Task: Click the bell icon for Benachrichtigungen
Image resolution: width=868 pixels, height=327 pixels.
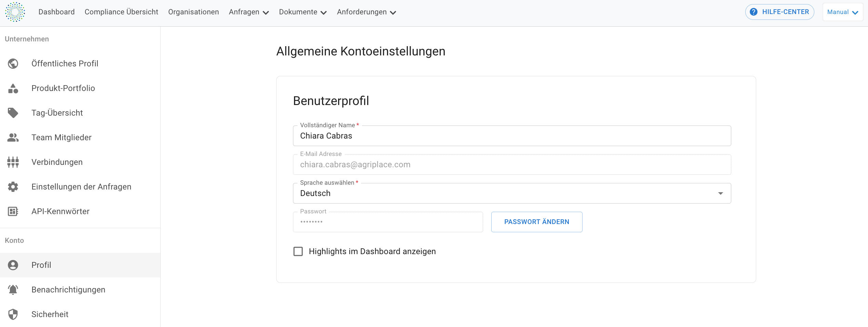Action: point(13,290)
